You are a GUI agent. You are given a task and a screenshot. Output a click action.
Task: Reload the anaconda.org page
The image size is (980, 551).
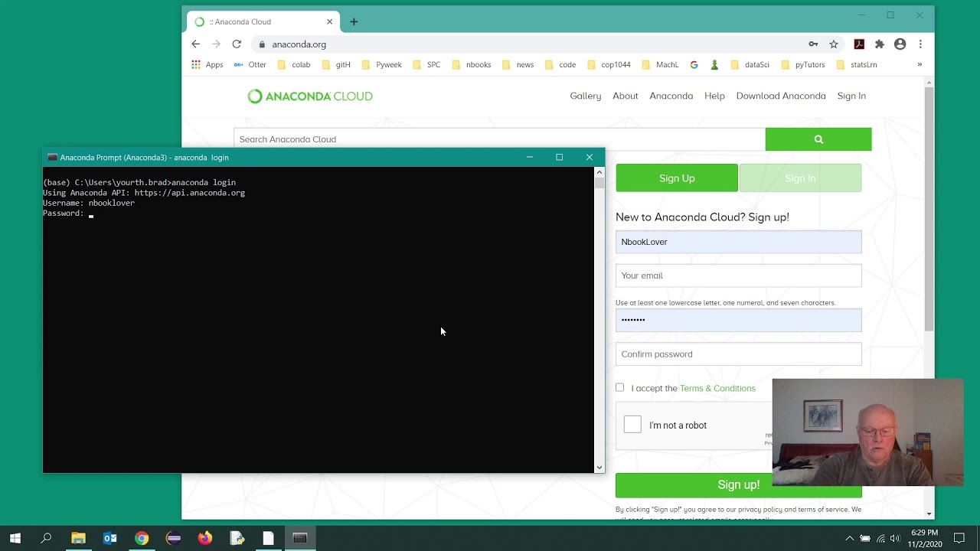click(237, 44)
